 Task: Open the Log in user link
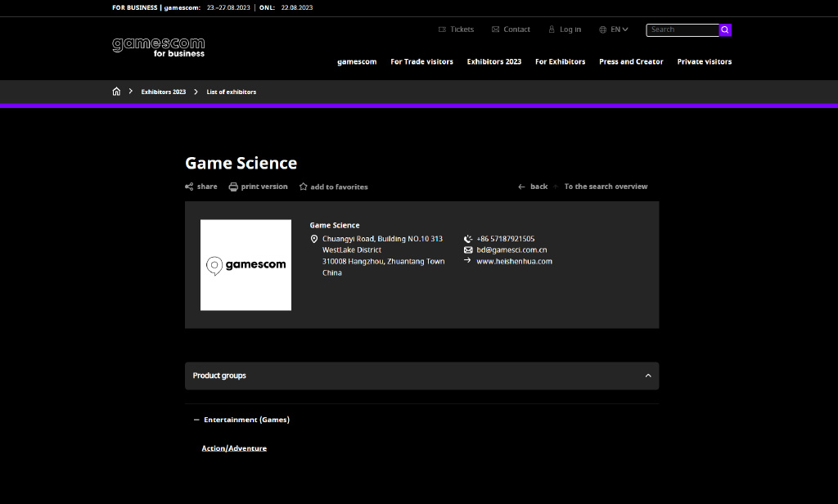pos(565,29)
